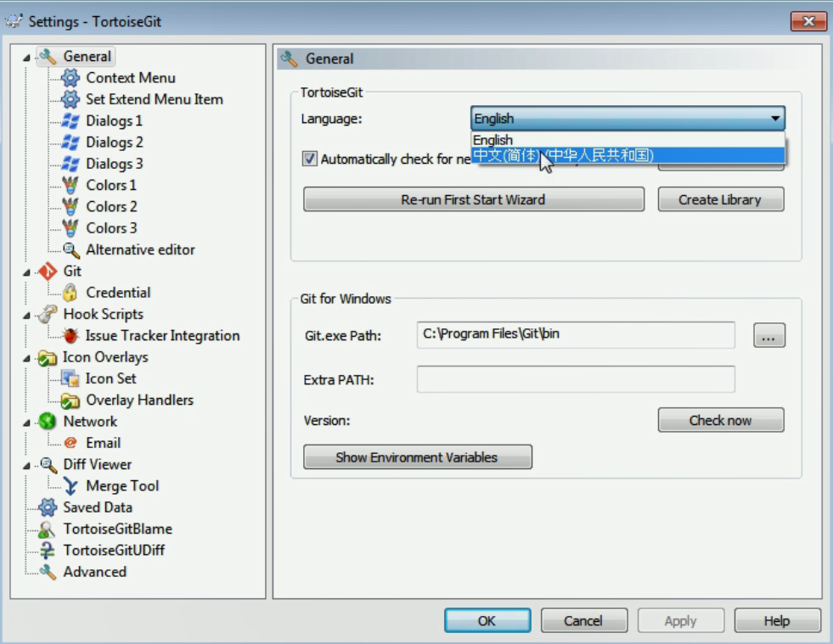The width and height of the screenshot is (833, 644).
Task: Click the Alternative editor magnifier icon
Action: tap(70, 249)
